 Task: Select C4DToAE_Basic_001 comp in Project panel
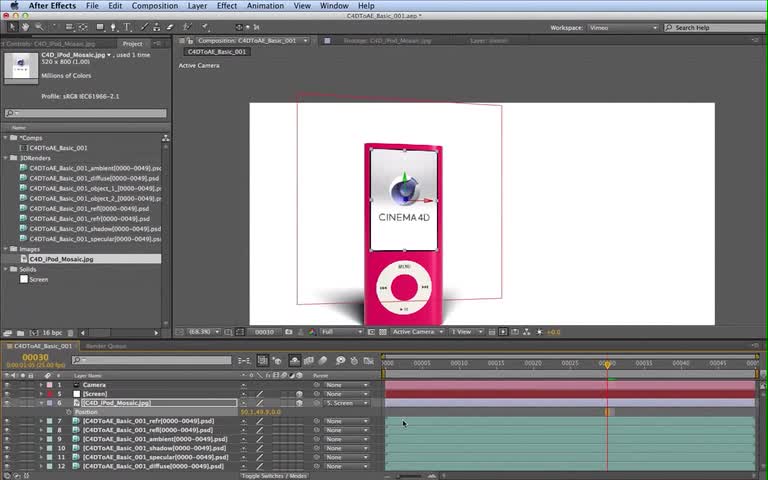click(58, 148)
